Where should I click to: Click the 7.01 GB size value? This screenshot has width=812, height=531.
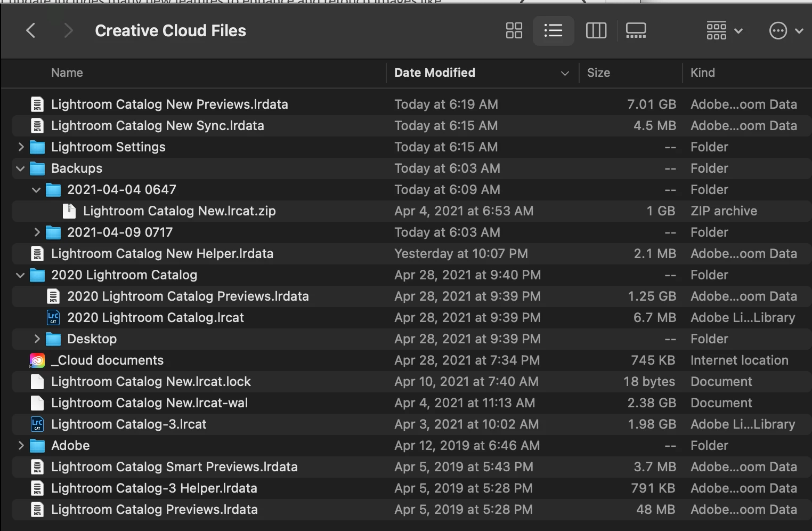(x=651, y=104)
